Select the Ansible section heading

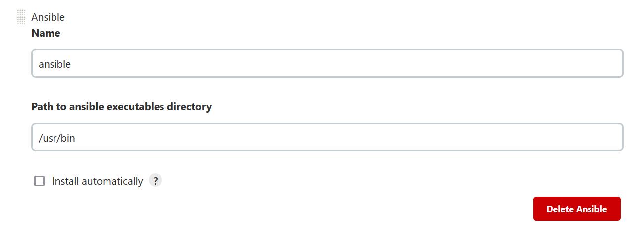click(48, 17)
